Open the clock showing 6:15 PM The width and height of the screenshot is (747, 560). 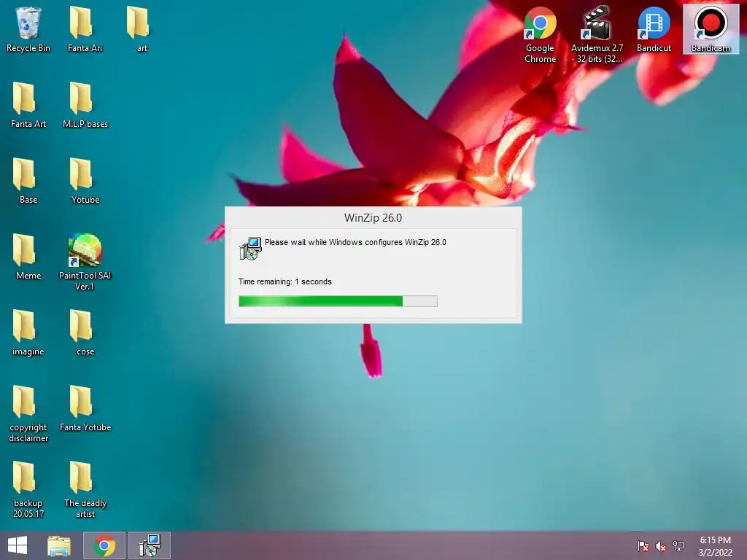pos(715,546)
